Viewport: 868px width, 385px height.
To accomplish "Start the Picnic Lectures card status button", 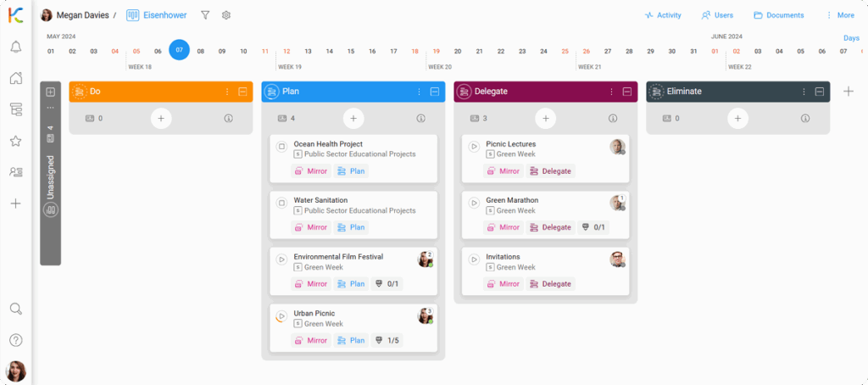I will click(x=475, y=147).
